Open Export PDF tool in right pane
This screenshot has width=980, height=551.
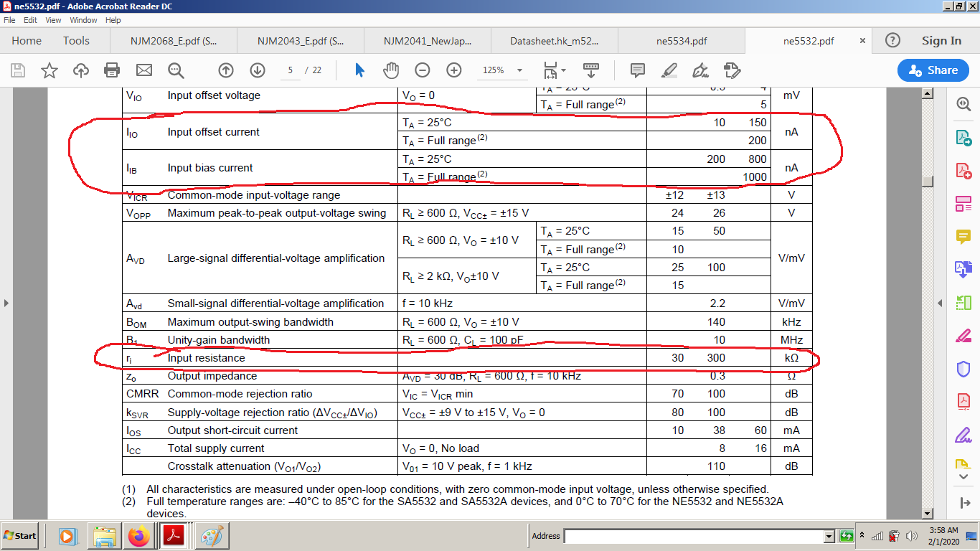pos(963,137)
